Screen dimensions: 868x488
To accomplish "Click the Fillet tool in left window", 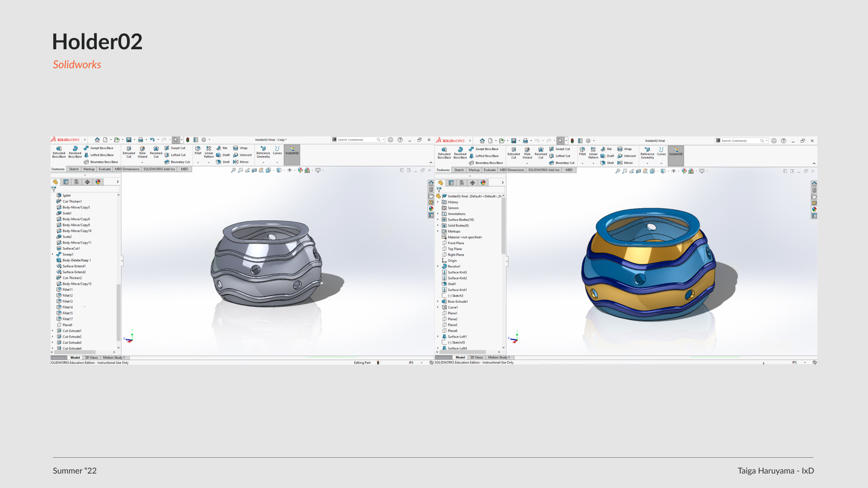I will (198, 150).
